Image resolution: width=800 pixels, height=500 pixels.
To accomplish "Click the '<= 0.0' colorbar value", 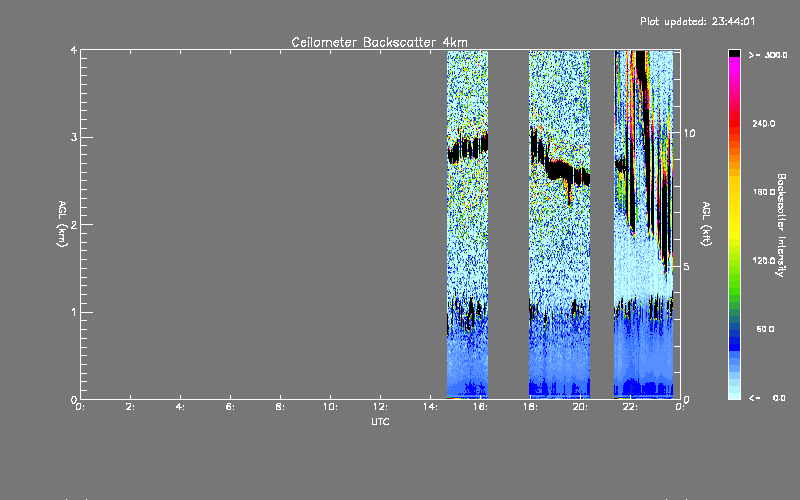I will [x=767, y=398].
